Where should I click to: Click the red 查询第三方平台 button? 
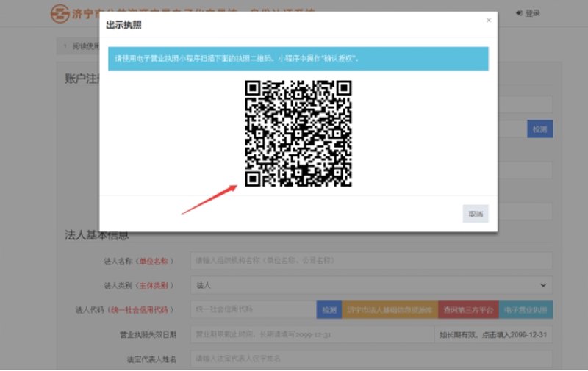click(x=468, y=310)
